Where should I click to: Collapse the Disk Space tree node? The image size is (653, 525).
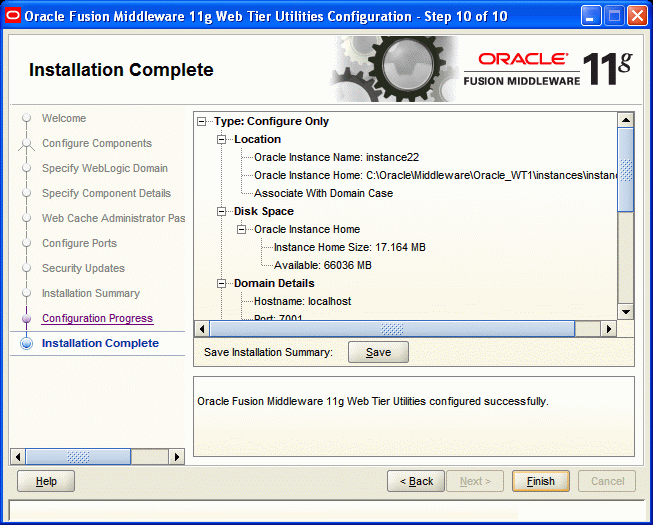point(222,211)
